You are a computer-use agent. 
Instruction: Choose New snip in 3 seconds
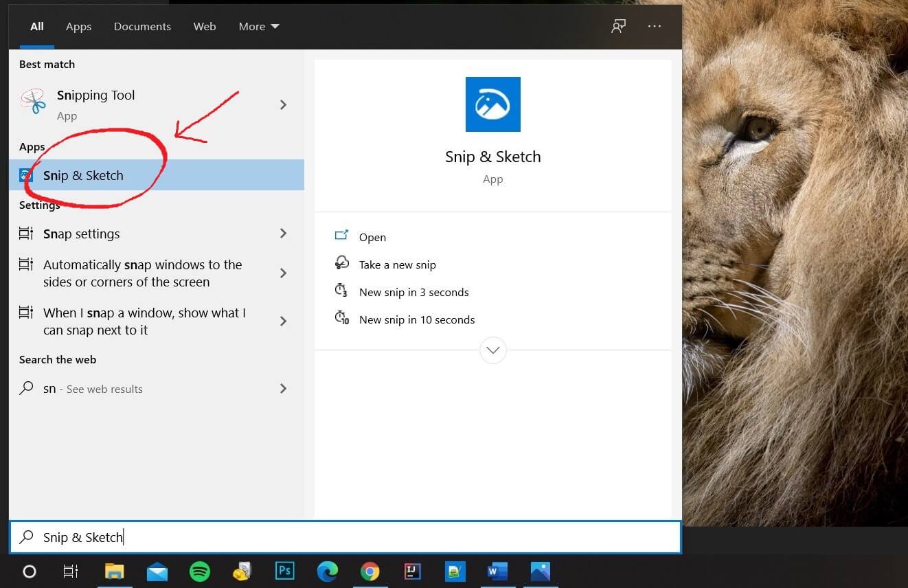point(413,292)
